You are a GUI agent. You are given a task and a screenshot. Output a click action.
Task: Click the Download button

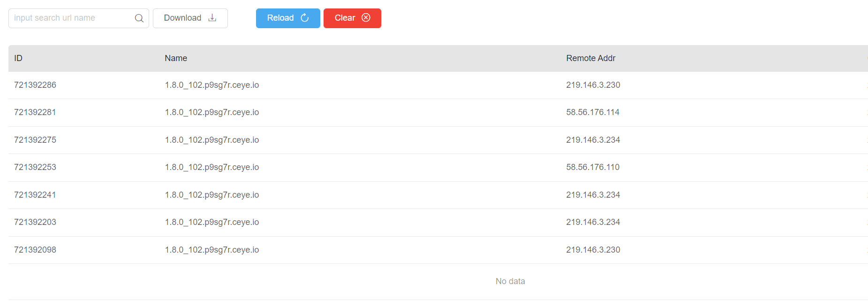point(190,18)
